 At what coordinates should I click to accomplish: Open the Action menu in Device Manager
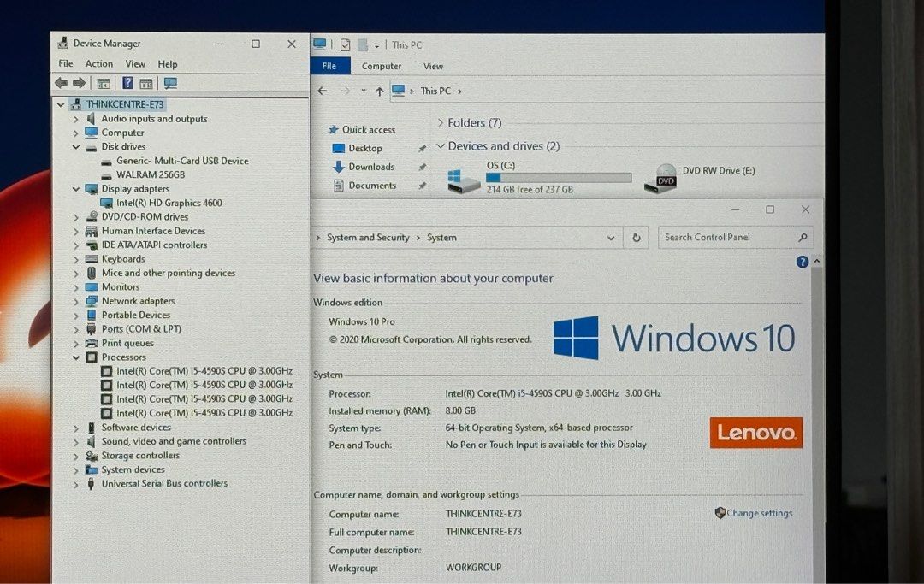click(x=99, y=63)
